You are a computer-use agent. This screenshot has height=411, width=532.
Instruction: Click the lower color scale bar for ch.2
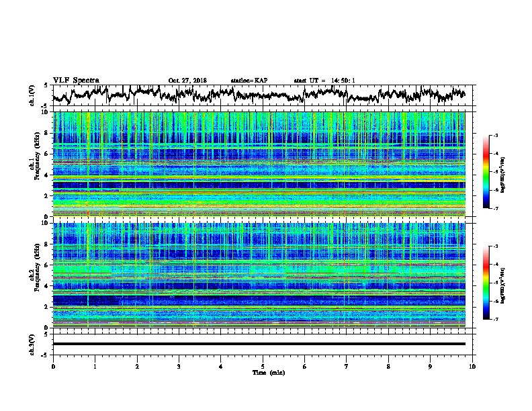[x=486, y=283]
